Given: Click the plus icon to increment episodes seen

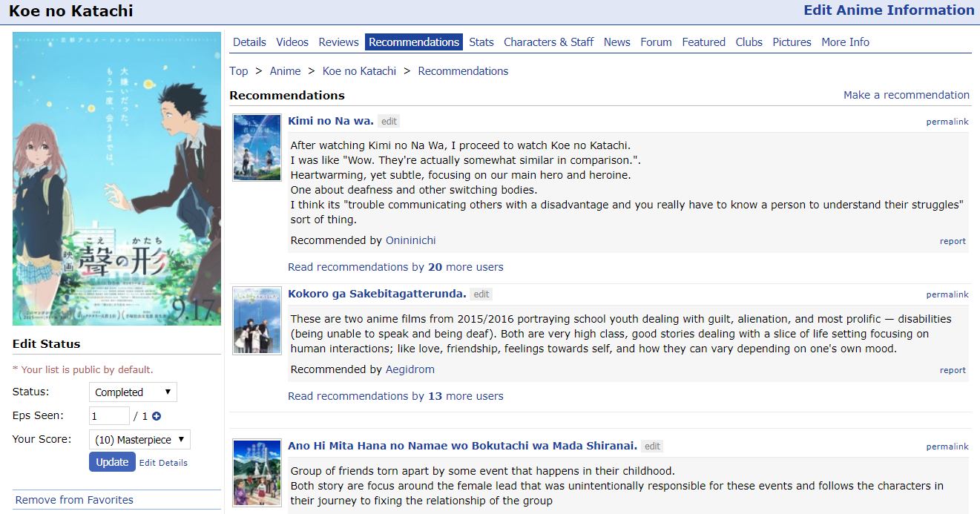Looking at the screenshot, I should 157,417.
